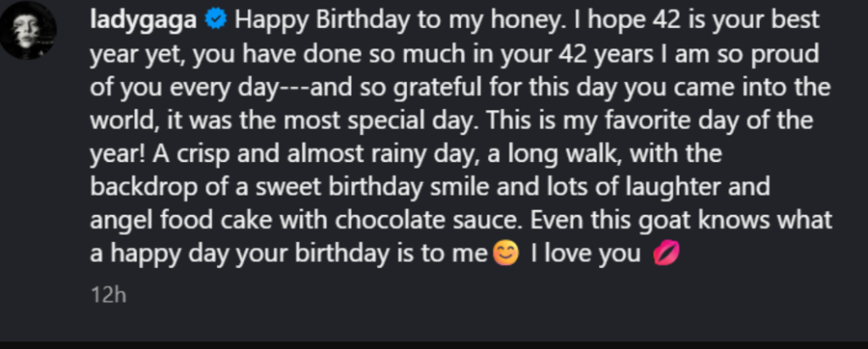Click the ladygaga profile avatar
This screenshot has height=349, width=868.
click(x=29, y=30)
